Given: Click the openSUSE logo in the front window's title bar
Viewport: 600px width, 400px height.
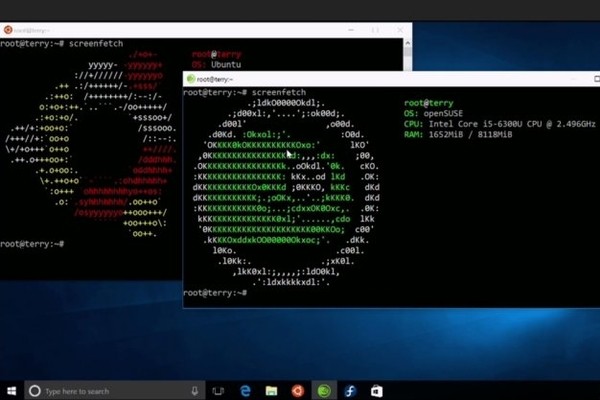Looking at the screenshot, I should point(191,79).
